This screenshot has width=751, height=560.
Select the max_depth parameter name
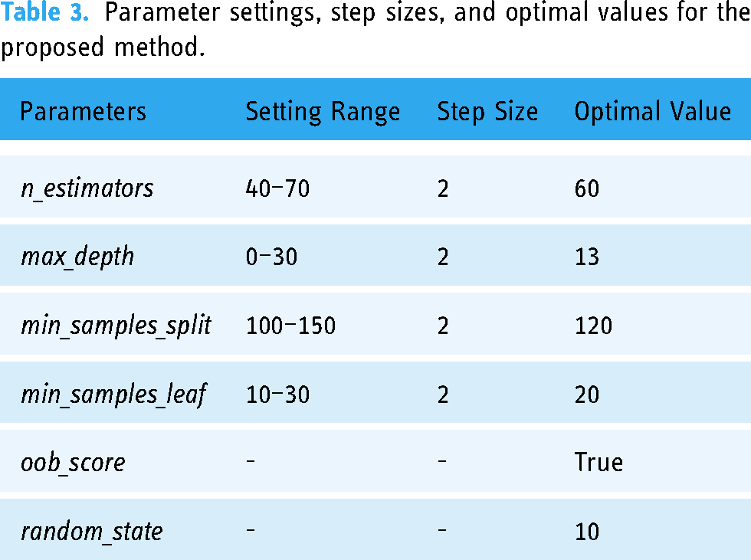click(x=77, y=257)
